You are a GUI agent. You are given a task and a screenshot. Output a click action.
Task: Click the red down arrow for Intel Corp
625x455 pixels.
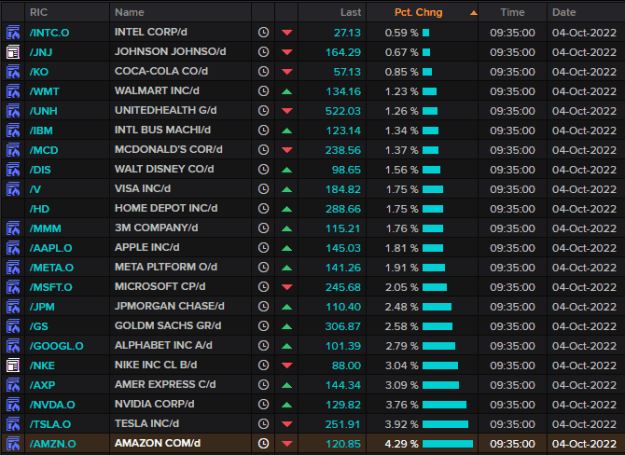pyautogui.click(x=287, y=33)
